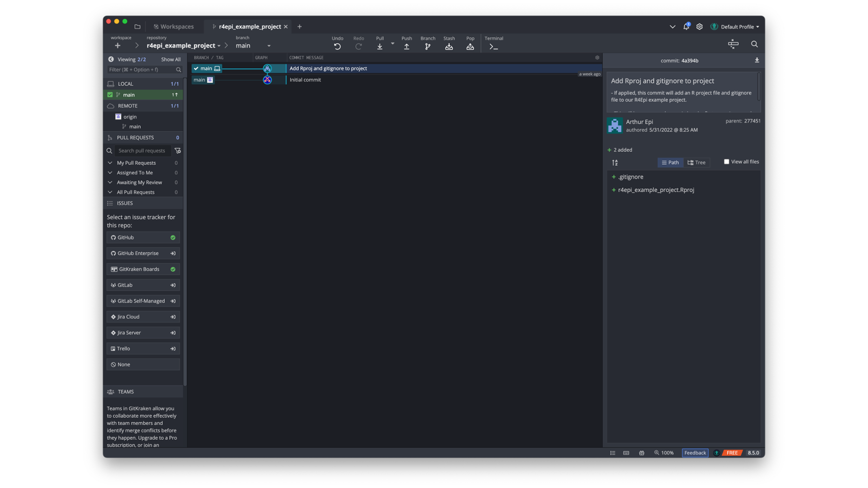Click the Redo toolbar icon
Image resolution: width=868 pixels, height=488 pixels.
pyautogui.click(x=359, y=46)
